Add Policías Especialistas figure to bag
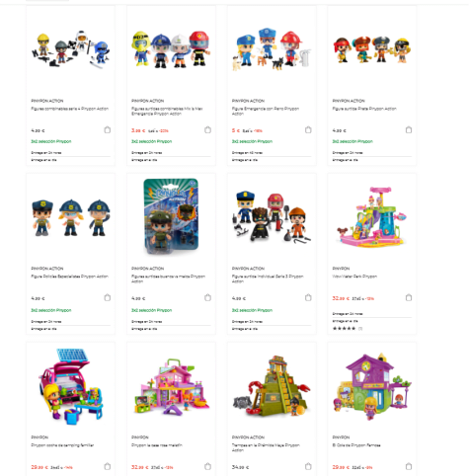The image size is (469, 476). [x=108, y=297]
